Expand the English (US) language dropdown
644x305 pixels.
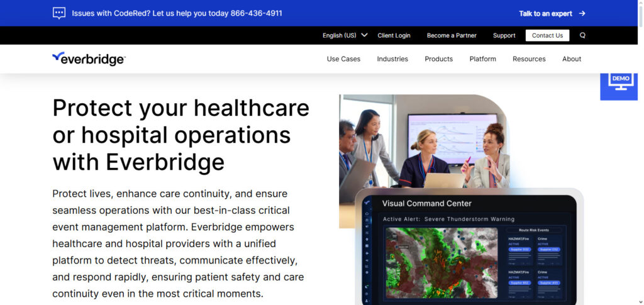(345, 35)
